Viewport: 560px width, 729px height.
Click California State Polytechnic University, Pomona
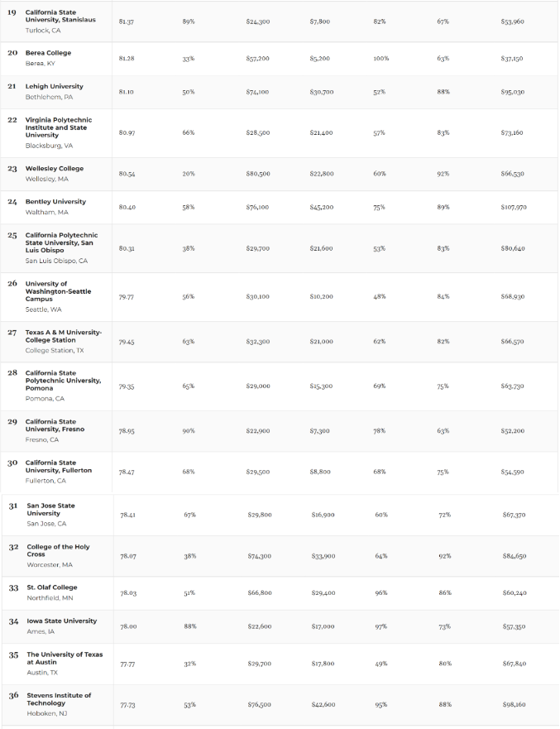(63, 381)
